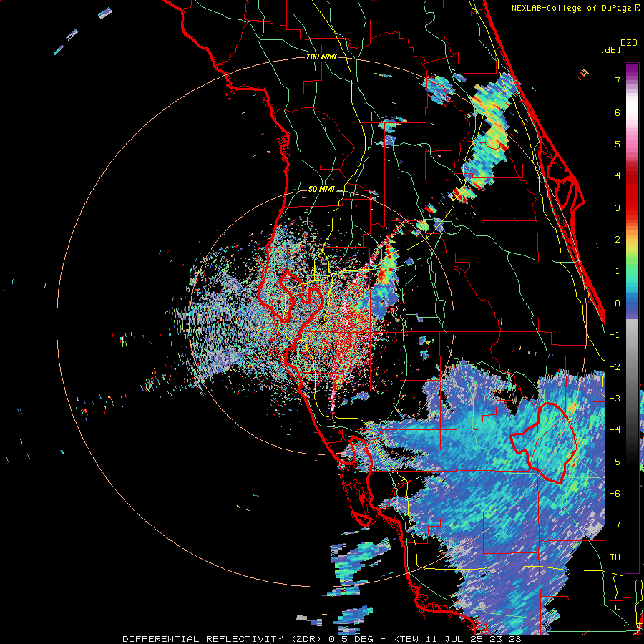Click the 5 value on color scale
This screenshot has width=644, height=644.
pos(618,144)
